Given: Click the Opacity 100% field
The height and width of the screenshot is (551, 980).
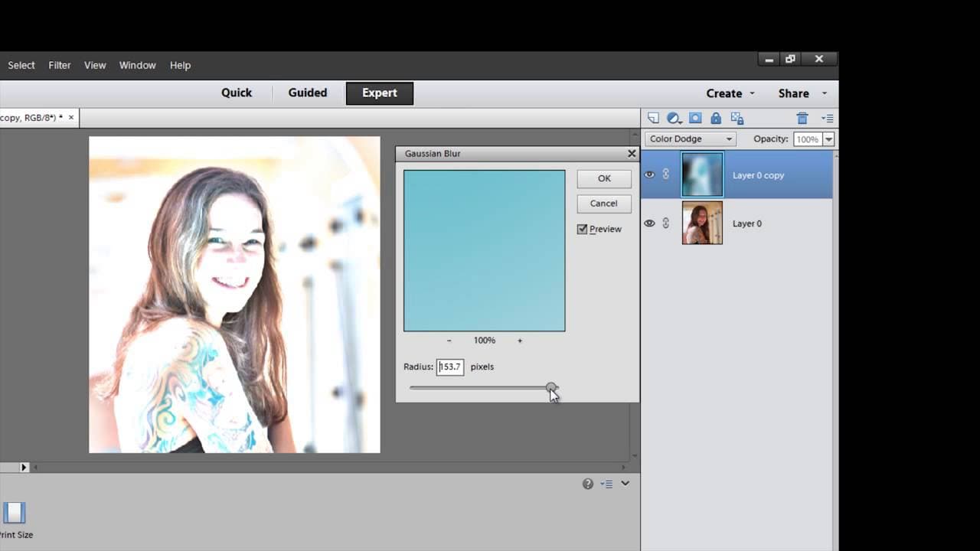Looking at the screenshot, I should pos(808,139).
